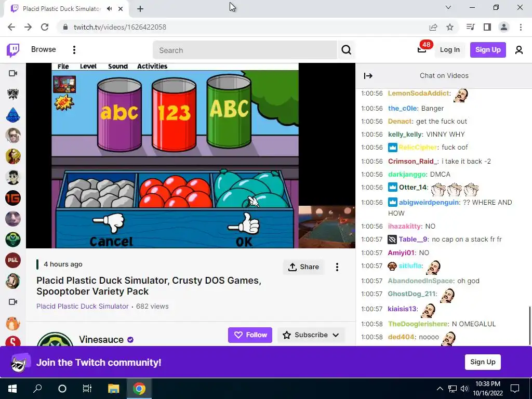Open File Explorer from the taskbar

coord(114,388)
